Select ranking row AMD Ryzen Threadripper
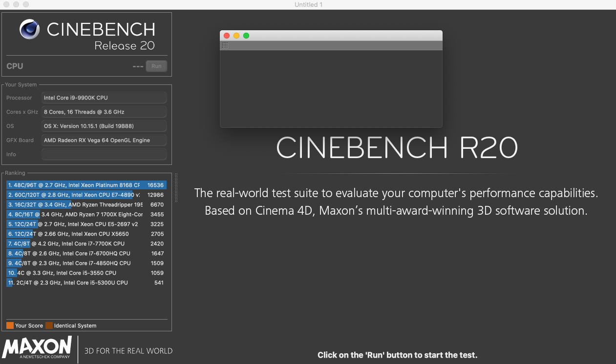The image size is (616, 364). [86, 205]
